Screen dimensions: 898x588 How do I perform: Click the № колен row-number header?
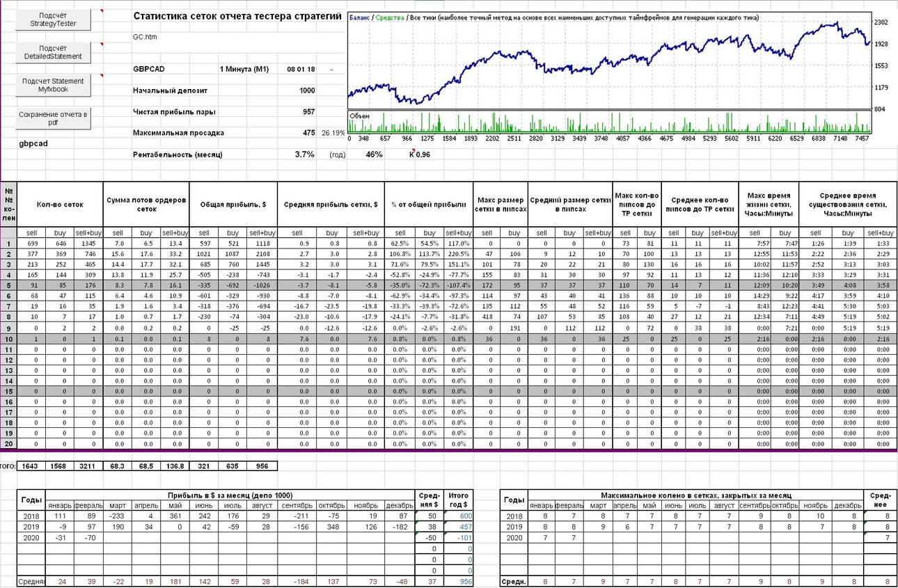point(9,205)
